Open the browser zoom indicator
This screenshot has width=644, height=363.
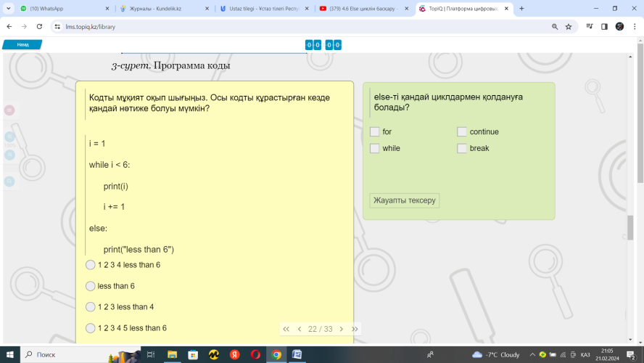(555, 27)
